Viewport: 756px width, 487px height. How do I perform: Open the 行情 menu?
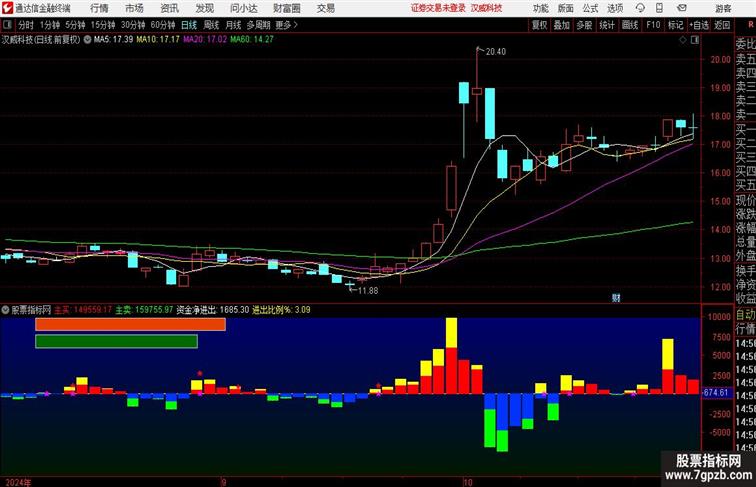pyautogui.click(x=99, y=8)
